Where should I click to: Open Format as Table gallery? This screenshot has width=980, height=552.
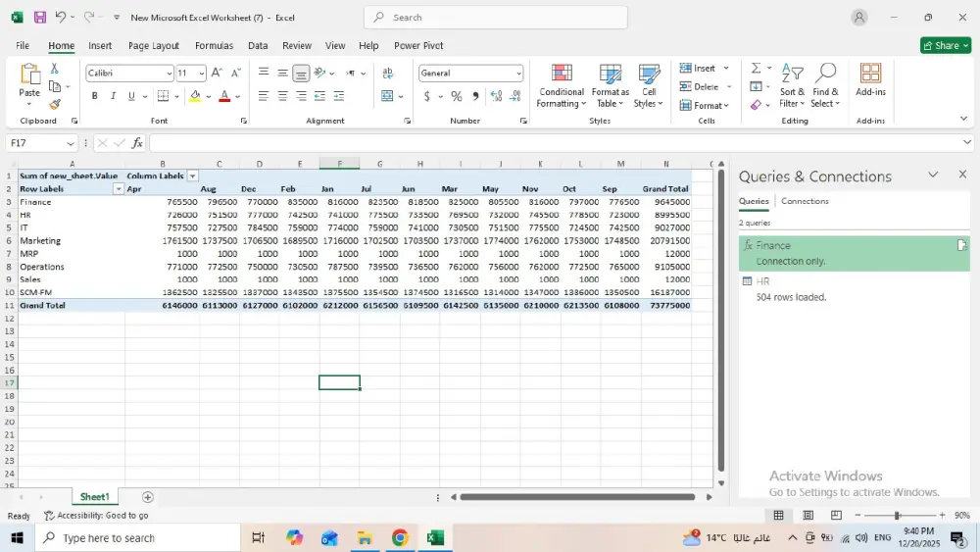[x=610, y=85]
